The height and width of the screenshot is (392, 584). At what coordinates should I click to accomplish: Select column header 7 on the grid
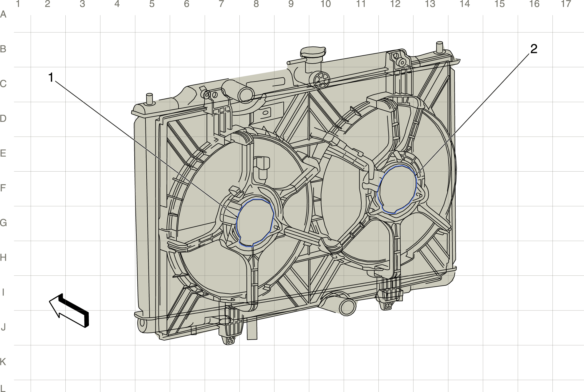click(x=221, y=4)
